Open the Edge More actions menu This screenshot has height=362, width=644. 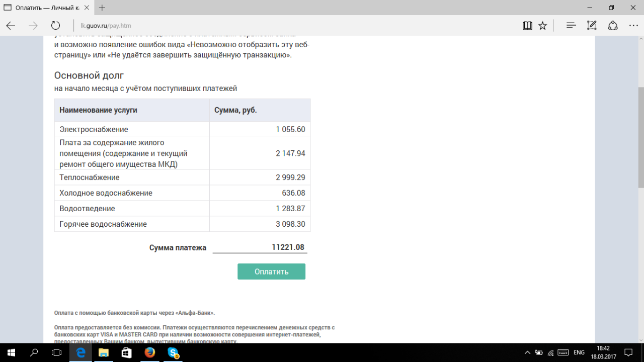(633, 26)
